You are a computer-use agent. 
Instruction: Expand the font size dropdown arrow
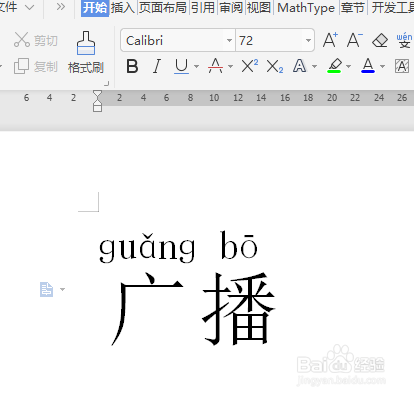tap(308, 40)
